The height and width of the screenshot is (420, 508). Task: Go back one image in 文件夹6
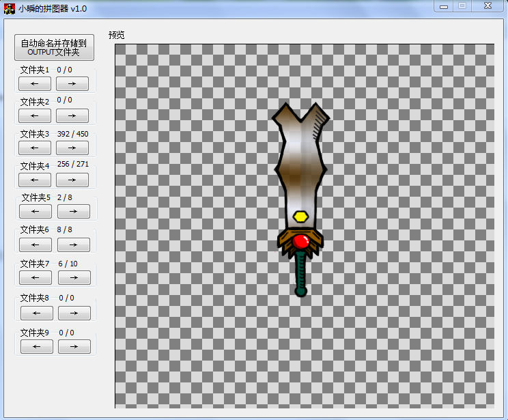[36, 244]
